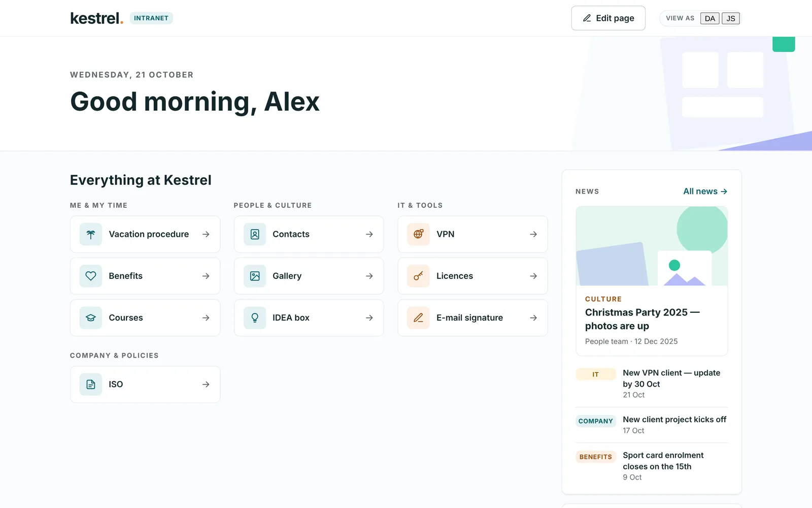Click the Vacation procedure palm tree icon

(x=91, y=234)
